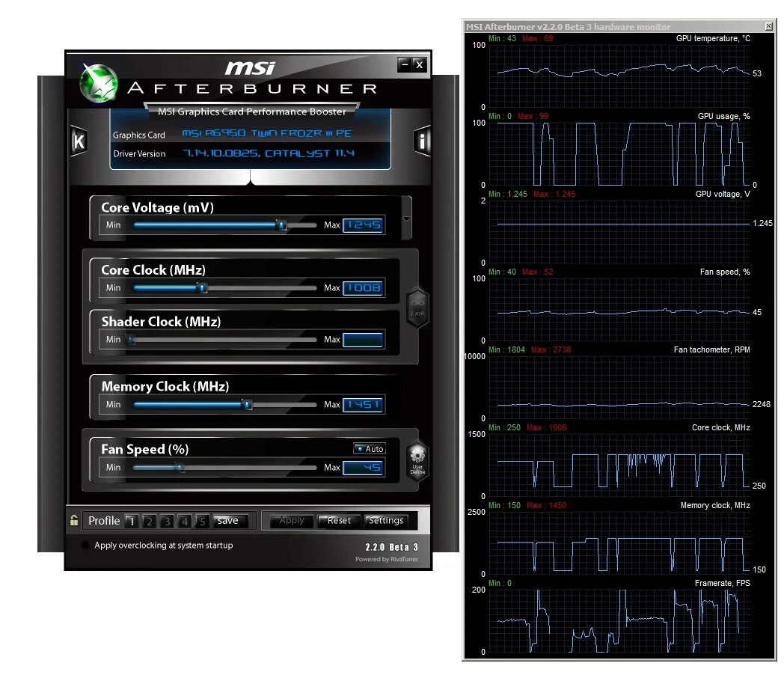Click the Core Voltage slider handle
The width and height of the screenshot is (784, 675).
(282, 225)
